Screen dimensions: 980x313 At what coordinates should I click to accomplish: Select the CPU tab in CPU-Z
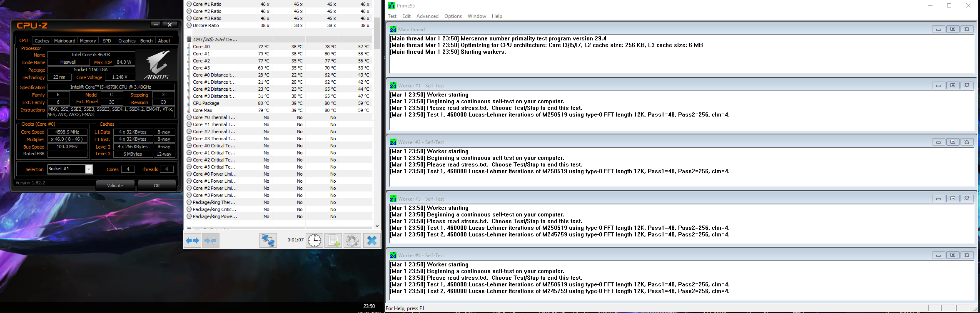(24, 40)
